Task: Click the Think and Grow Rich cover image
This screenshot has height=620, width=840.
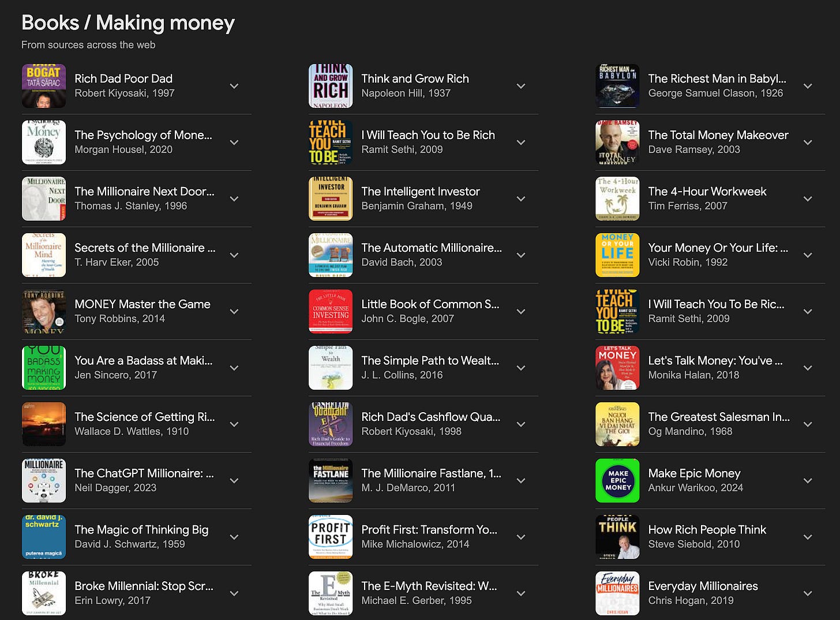Action: 331,86
